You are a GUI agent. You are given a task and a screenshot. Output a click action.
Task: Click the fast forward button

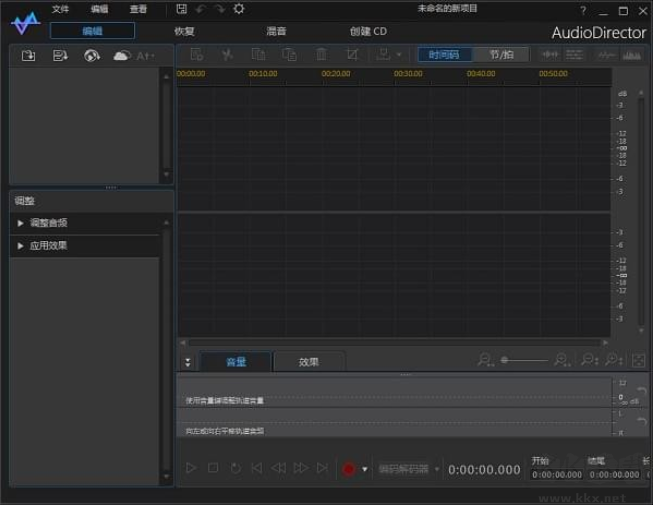click(x=300, y=468)
